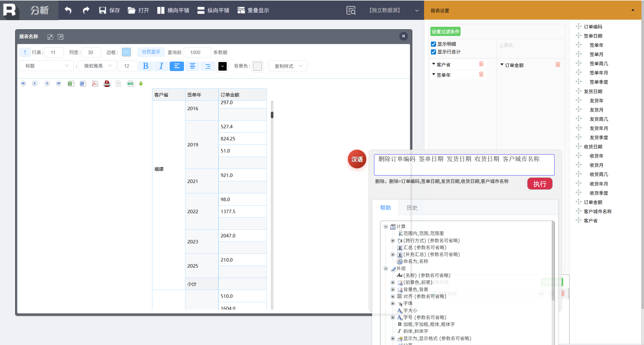The height and width of the screenshot is (345, 644).
Task: Open the black font color swatch
Action: click(x=223, y=66)
